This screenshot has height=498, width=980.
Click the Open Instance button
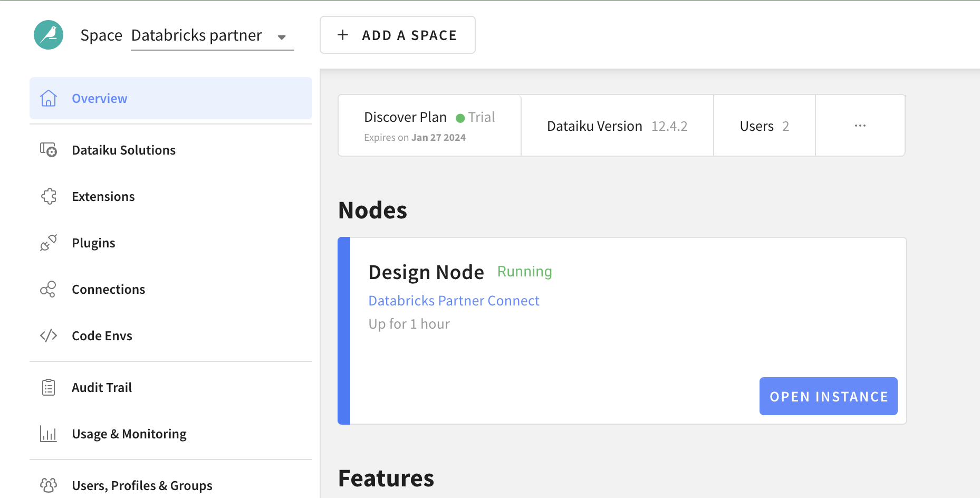828,396
